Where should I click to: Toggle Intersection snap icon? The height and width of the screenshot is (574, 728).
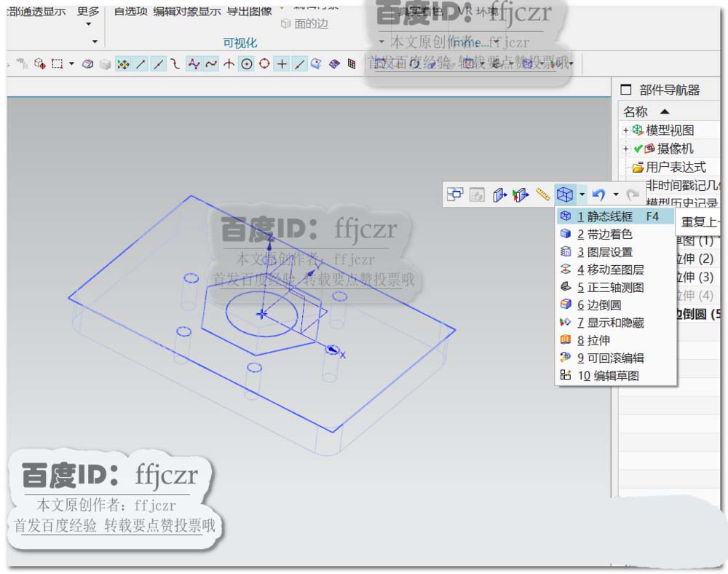[x=229, y=64]
